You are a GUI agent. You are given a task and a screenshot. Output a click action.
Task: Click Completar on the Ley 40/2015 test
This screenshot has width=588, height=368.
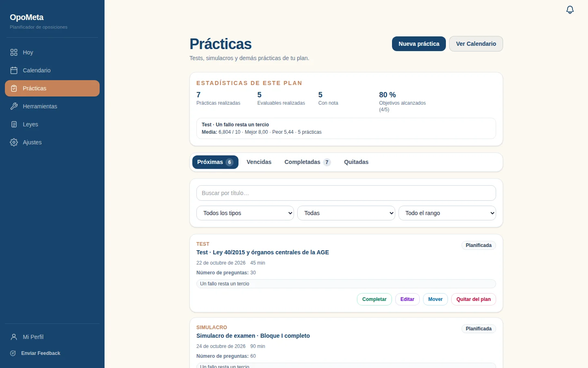click(x=374, y=299)
